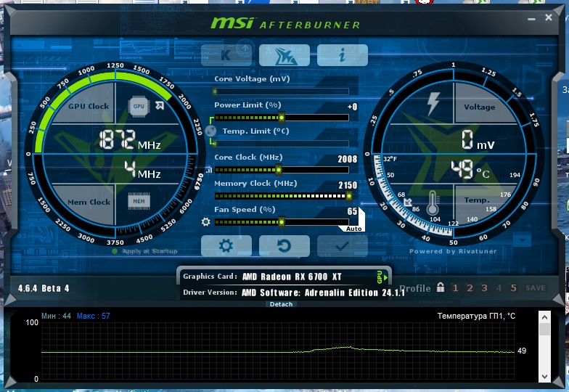The width and height of the screenshot is (569, 392).
Task: Click the lightning bolt voltage icon
Action: point(433,104)
